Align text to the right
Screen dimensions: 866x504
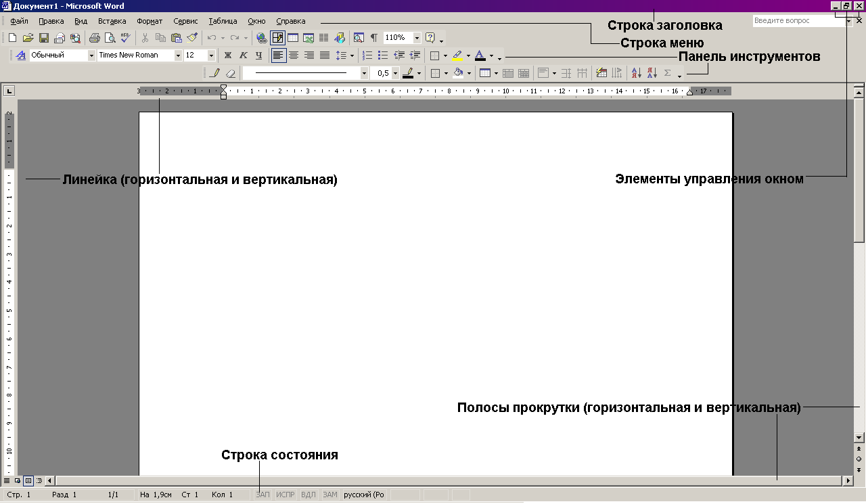click(309, 55)
